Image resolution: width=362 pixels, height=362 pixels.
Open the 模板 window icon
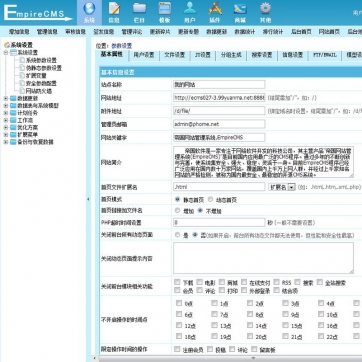(x=165, y=9)
